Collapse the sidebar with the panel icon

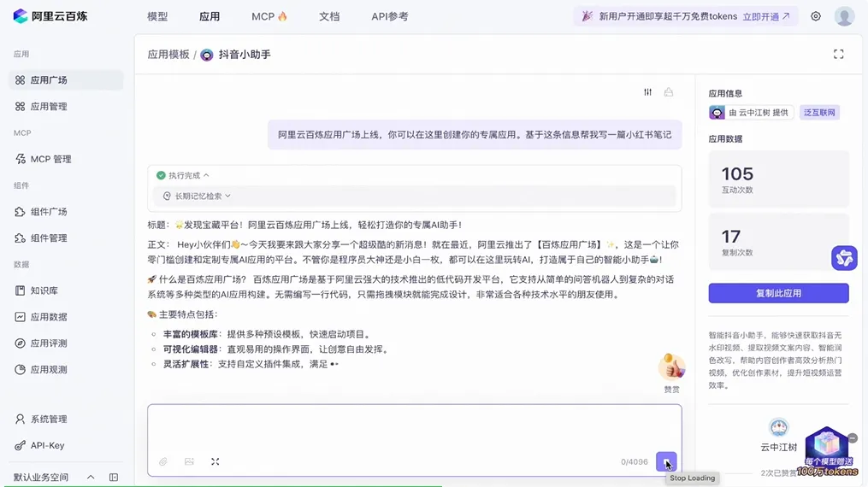[114, 477]
